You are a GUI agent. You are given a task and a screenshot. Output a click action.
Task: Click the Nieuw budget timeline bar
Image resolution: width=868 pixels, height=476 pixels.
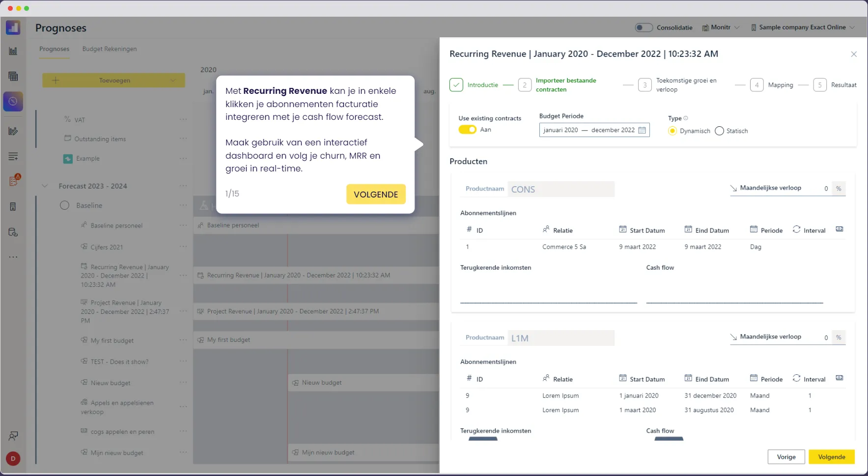tap(364, 383)
